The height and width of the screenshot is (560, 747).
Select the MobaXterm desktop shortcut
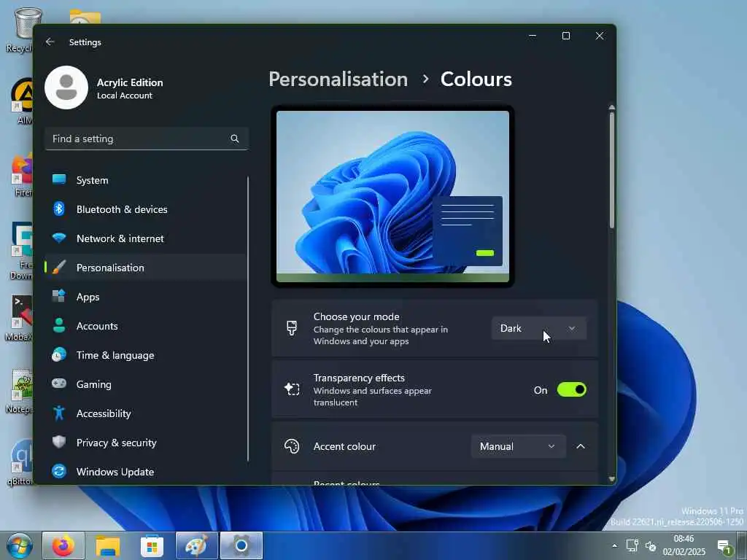[20, 318]
